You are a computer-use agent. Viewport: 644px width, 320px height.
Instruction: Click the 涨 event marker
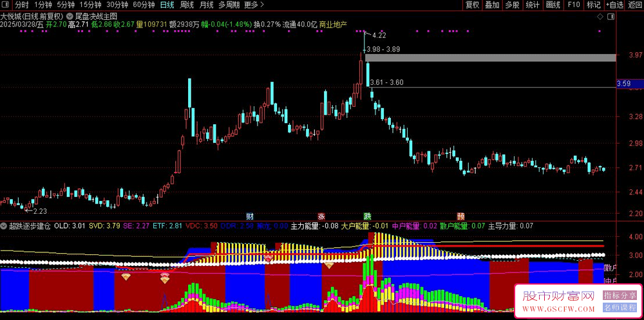pyautogui.click(x=321, y=216)
